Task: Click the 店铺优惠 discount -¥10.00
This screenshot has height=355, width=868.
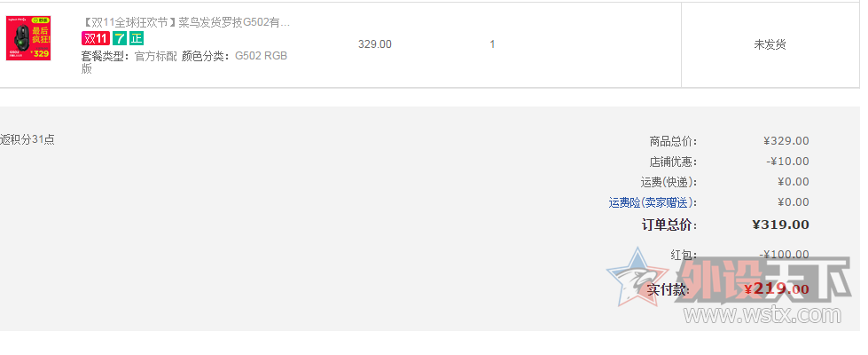Action: 787,162
